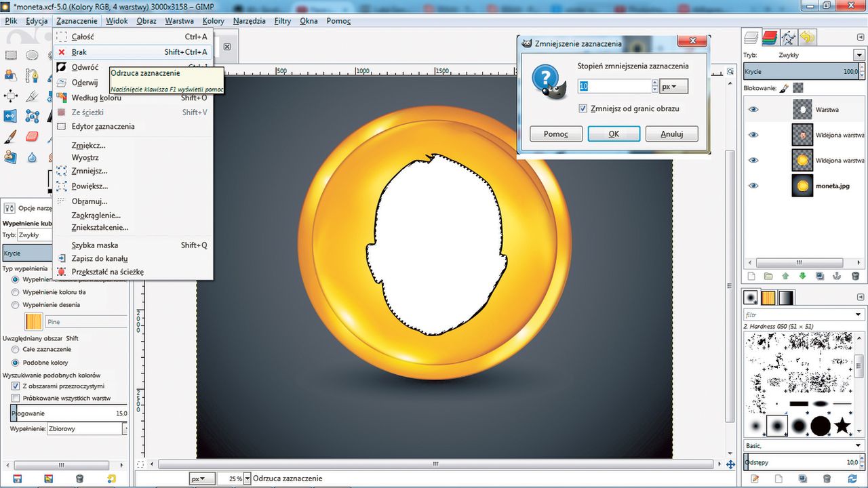Open px unit dropdown in dialog
The width and height of the screenshot is (868, 488).
tap(673, 86)
